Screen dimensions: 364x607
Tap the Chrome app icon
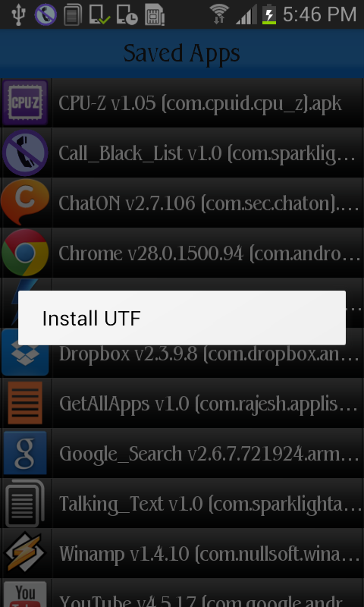coord(25,253)
